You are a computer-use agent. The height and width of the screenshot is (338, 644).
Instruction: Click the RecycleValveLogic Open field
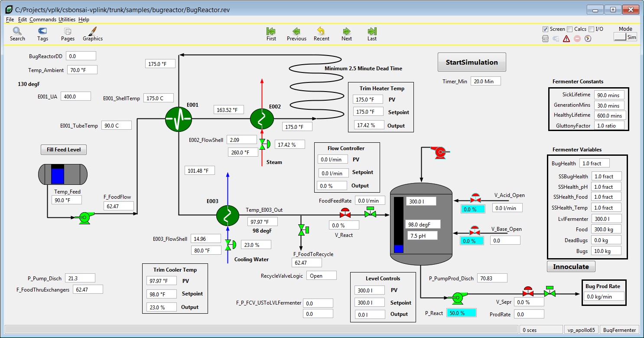pyautogui.click(x=321, y=276)
